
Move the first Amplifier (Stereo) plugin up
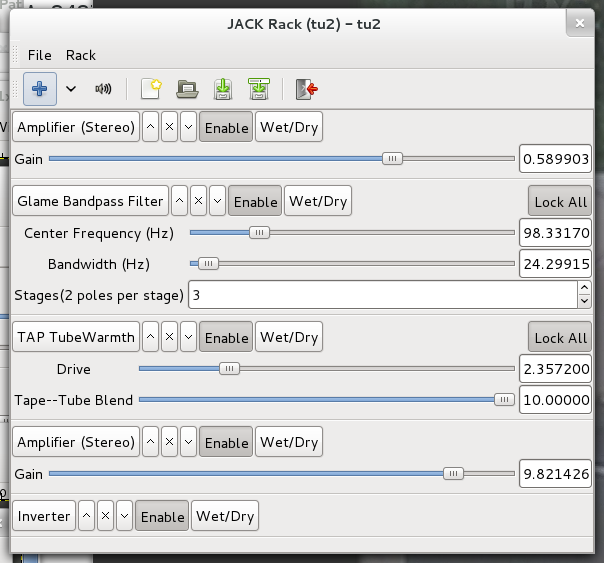(151, 127)
